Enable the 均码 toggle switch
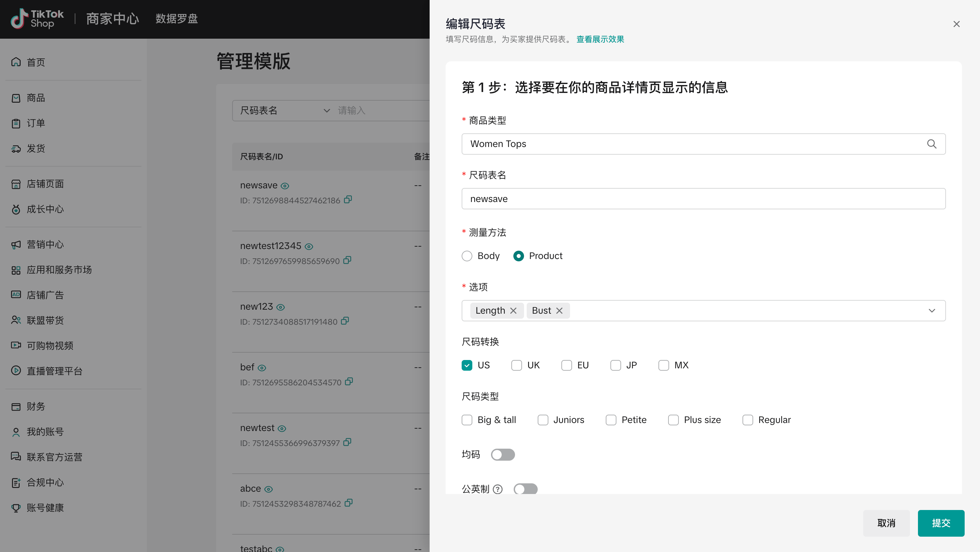The height and width of the screenshot is (552, 980). 503,454
